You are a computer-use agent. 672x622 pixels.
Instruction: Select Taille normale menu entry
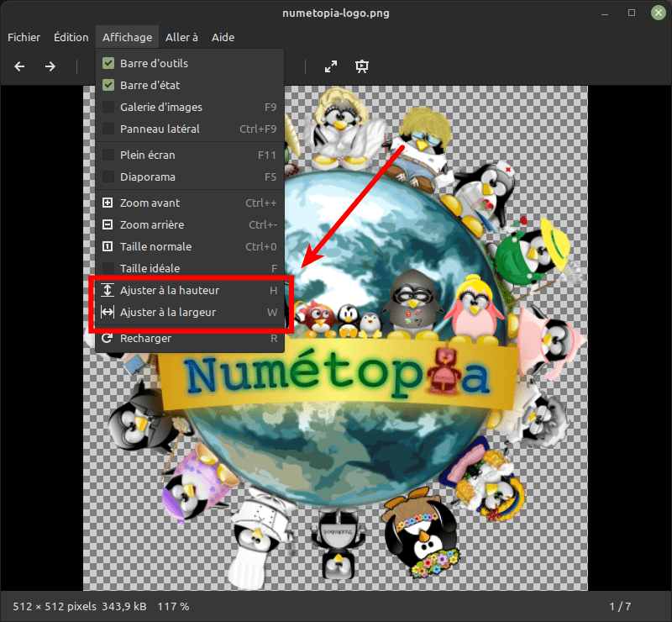coord(190,246)
